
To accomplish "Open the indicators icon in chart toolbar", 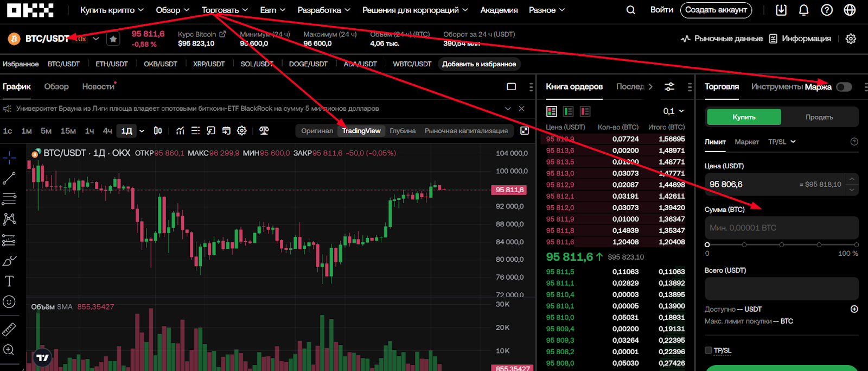I will pos(180,131).
